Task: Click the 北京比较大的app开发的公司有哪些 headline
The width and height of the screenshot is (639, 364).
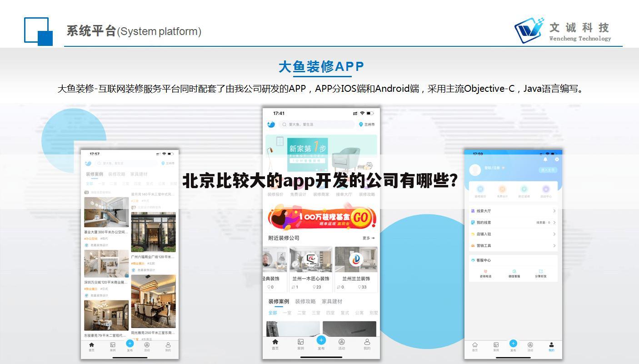Action: click(x=320, y=181)
